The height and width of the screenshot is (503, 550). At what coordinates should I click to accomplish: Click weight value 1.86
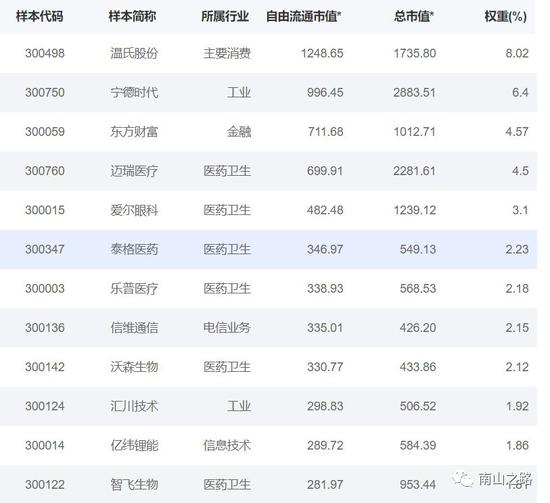pyautogui.click(x=517, y=446)
